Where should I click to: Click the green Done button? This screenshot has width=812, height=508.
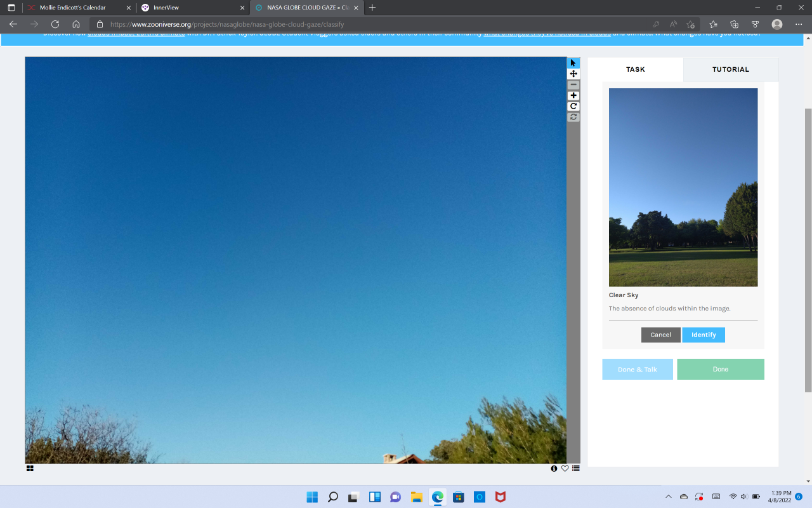click(x=721, y=370)
